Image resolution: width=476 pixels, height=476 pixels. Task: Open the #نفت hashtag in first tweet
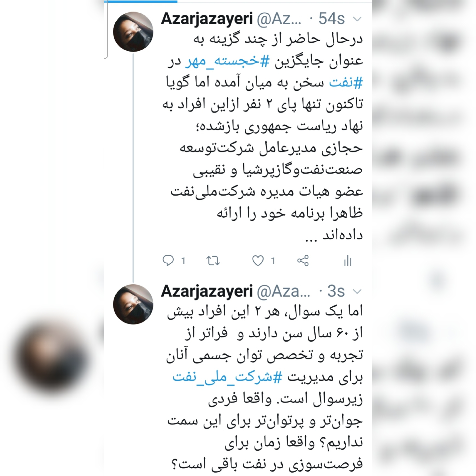point(346,83)
